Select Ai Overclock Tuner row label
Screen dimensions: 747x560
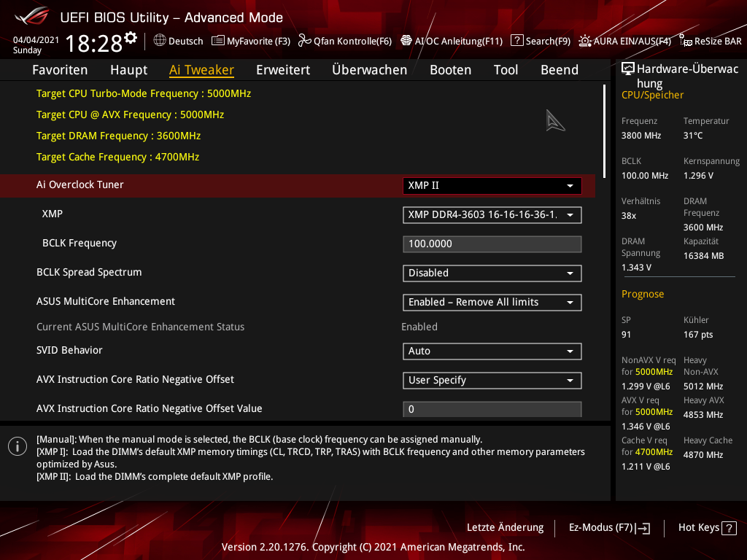click(x=80, y=184)
